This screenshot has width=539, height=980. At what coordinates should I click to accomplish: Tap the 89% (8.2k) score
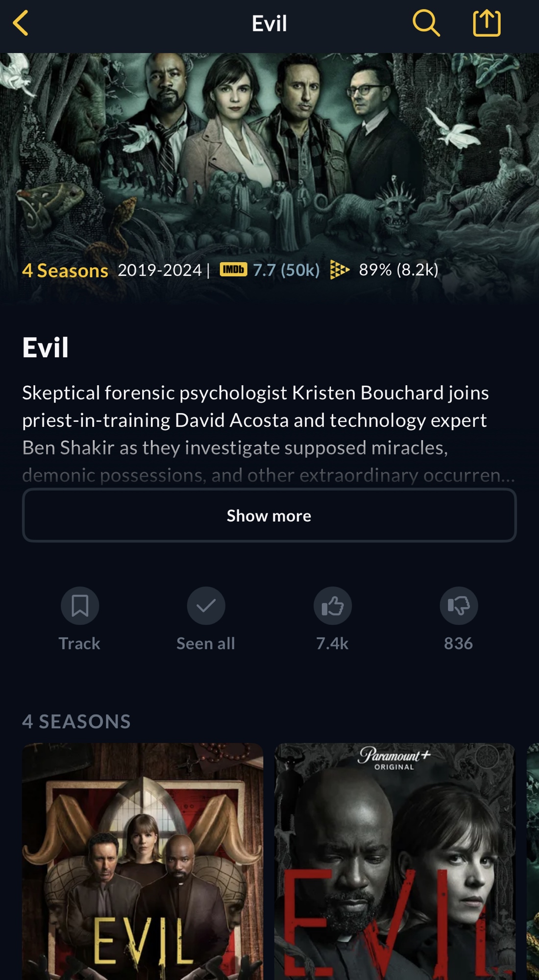click(398, 270)
